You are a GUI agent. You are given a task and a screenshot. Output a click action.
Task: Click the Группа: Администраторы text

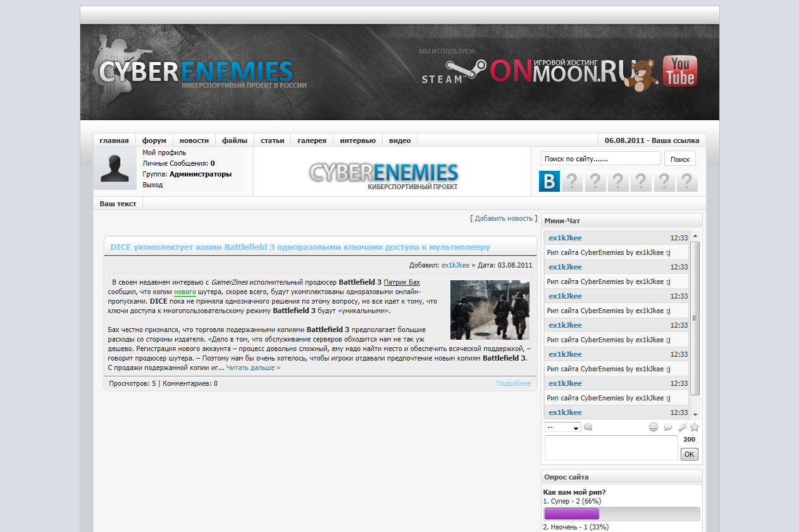coord(187,174)
